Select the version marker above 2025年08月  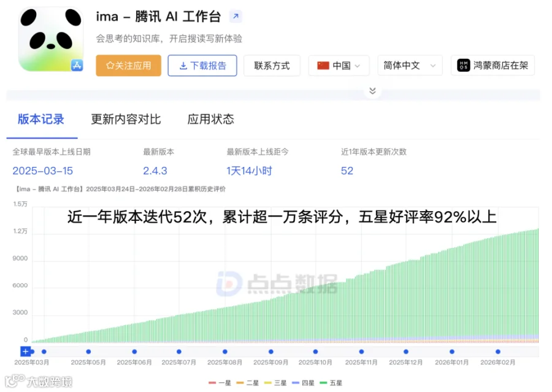tap(225, 352)
